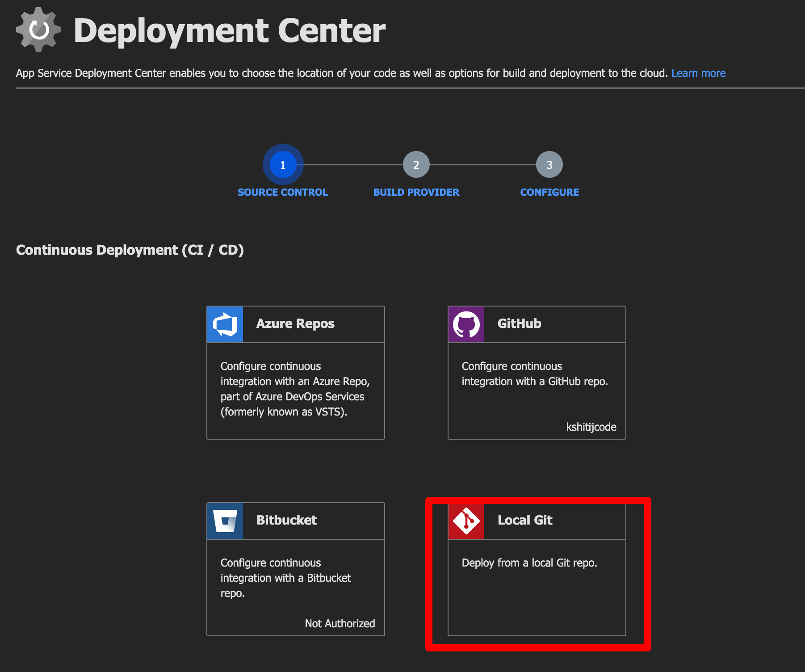Click the CONFIGURE step label

(x=549, y=192)
